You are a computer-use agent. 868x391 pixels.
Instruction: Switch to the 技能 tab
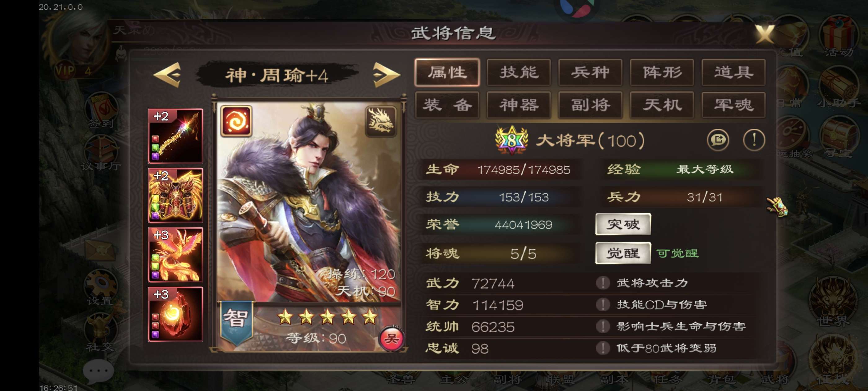519,72
